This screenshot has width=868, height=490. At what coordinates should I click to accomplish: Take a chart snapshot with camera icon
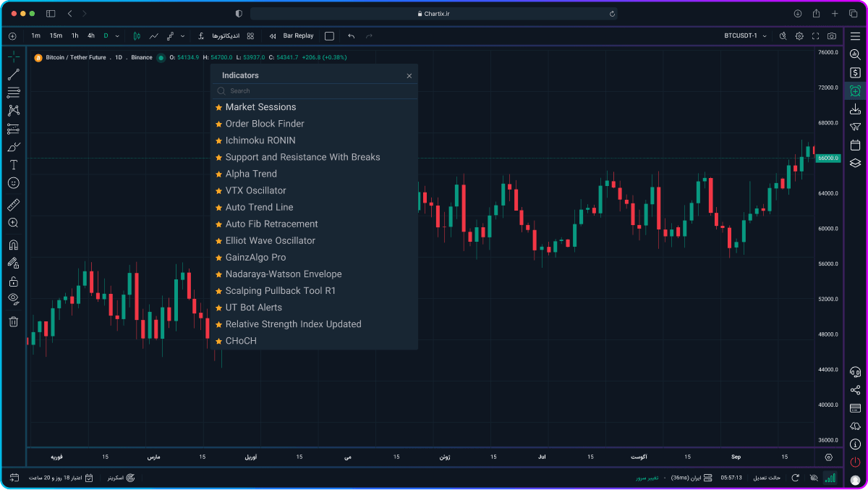[833, 35]
